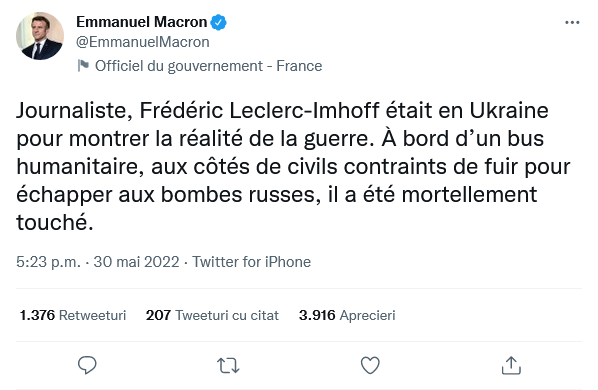Open Emmanuel Macron's profile picture
This screenshot has width=598, height=390.
tap(40, 36)
